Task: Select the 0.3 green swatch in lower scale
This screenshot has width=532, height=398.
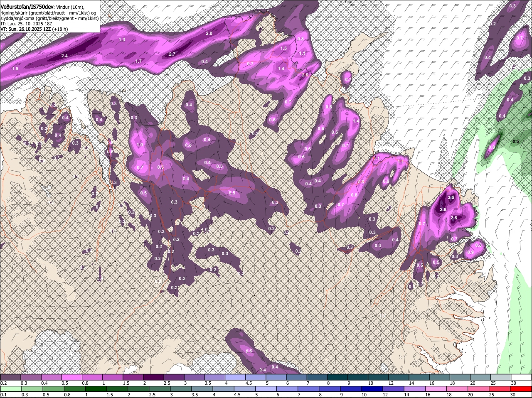Action: [x=32, y=389]
